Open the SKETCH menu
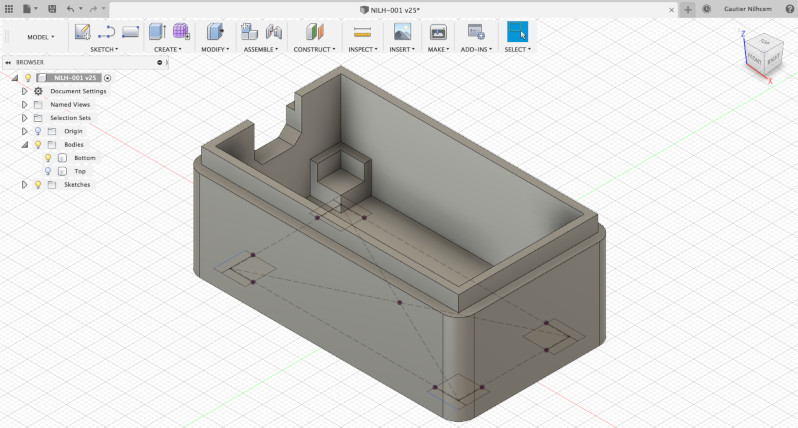 pyautogui.click(x=104, y=49)
